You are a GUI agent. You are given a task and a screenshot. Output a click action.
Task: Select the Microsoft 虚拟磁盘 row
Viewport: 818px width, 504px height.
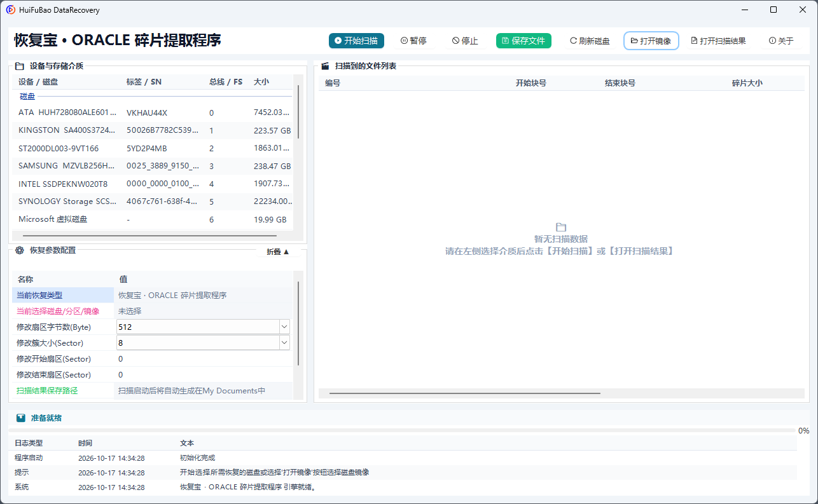click(x=153, y=219)
